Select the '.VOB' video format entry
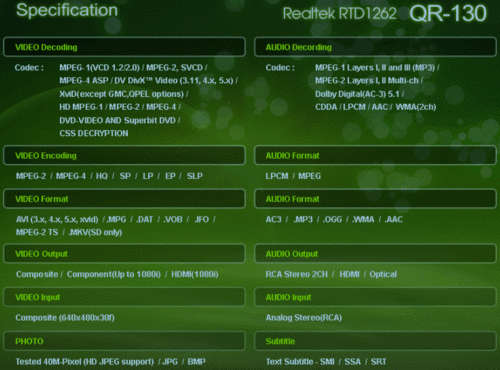 click(173, 220)
